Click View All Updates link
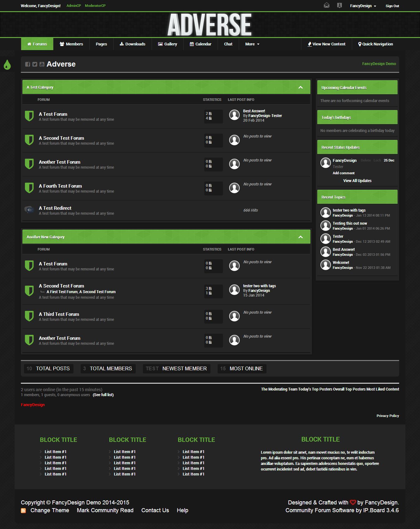 [x=357, y=181]
